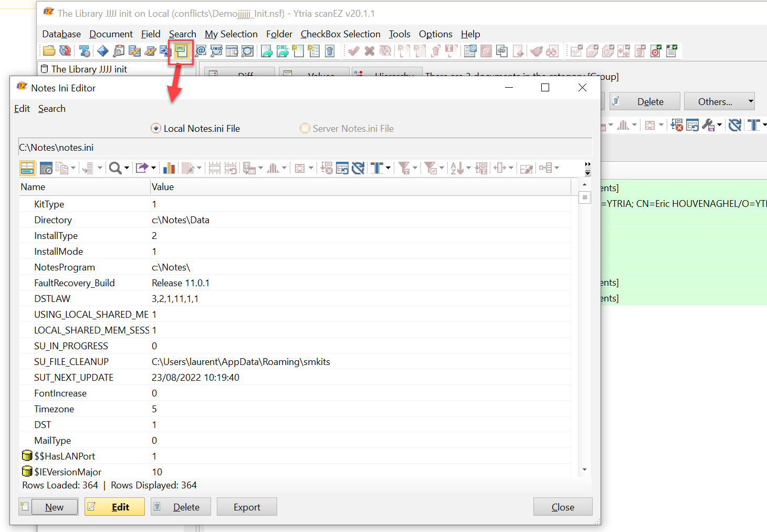Click the DXL export toolbar icon

point(282,51)
